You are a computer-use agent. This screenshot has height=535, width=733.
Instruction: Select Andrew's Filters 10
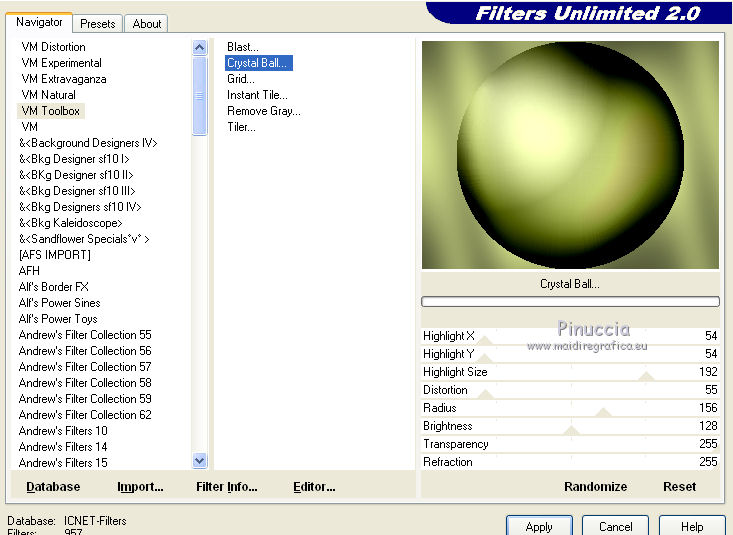(63, 431)
